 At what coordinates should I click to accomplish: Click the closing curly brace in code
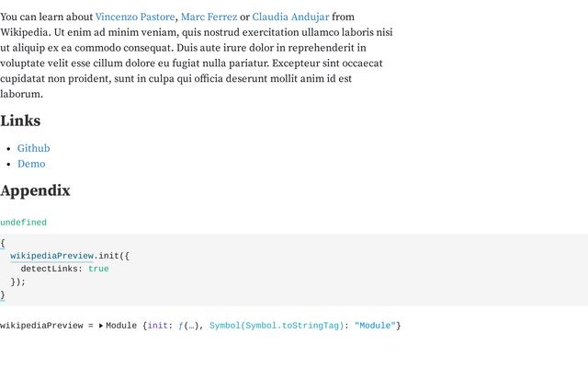coord(3,295)
